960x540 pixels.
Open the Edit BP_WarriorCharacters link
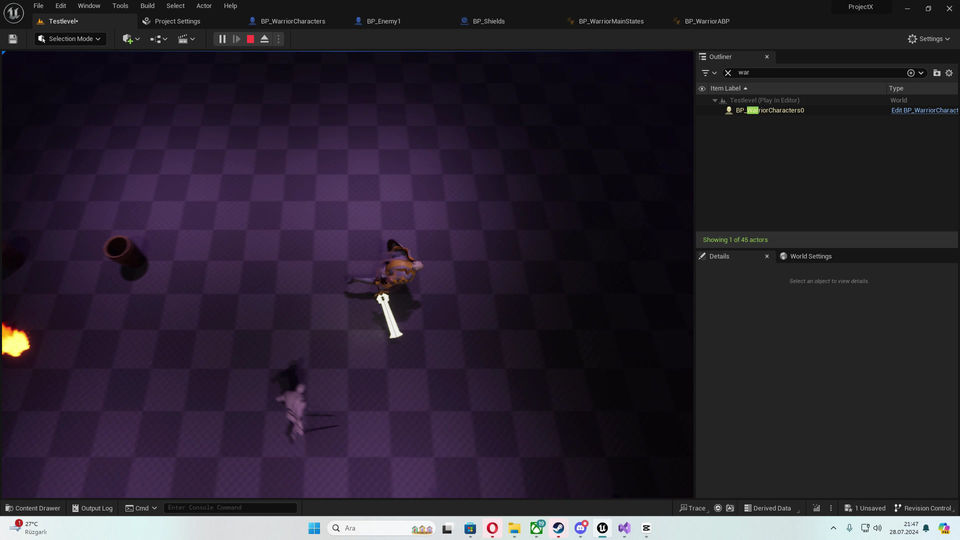[924, 110]
